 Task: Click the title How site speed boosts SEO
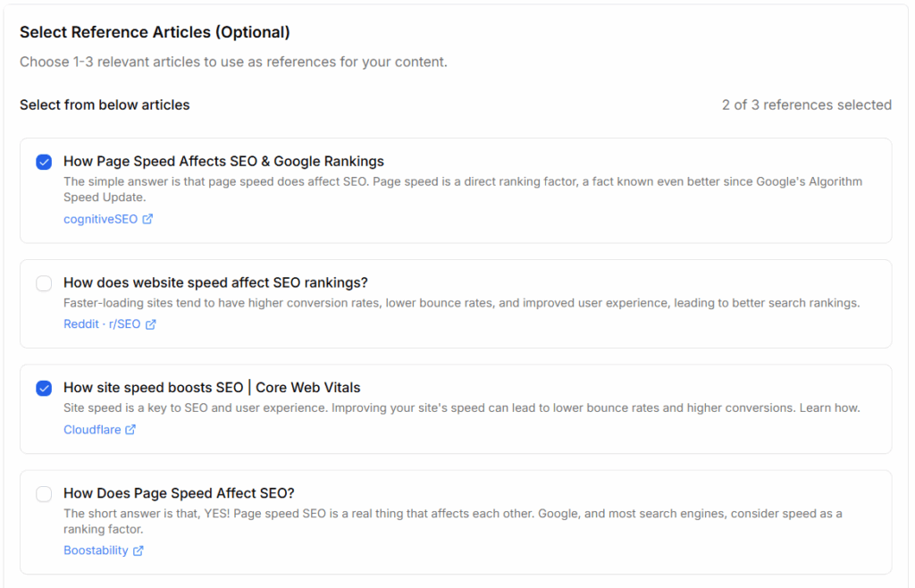click(210, 387)
